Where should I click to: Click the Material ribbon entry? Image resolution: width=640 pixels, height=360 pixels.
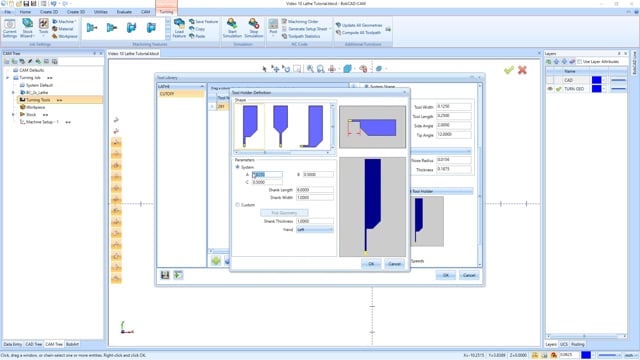[63, 29]
